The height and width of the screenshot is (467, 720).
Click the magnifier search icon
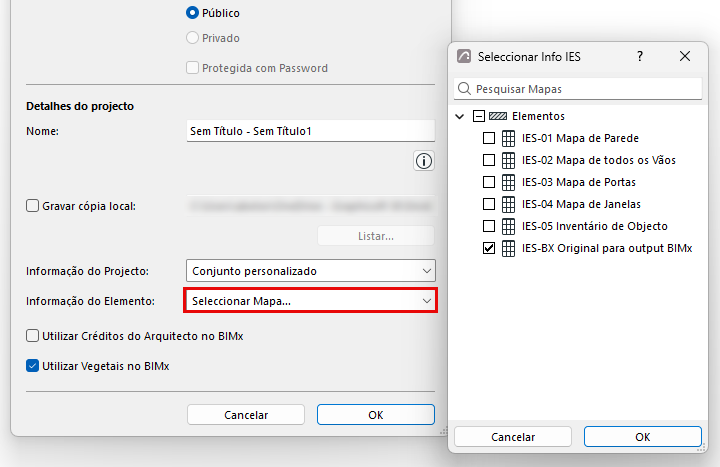click(464, 89)
